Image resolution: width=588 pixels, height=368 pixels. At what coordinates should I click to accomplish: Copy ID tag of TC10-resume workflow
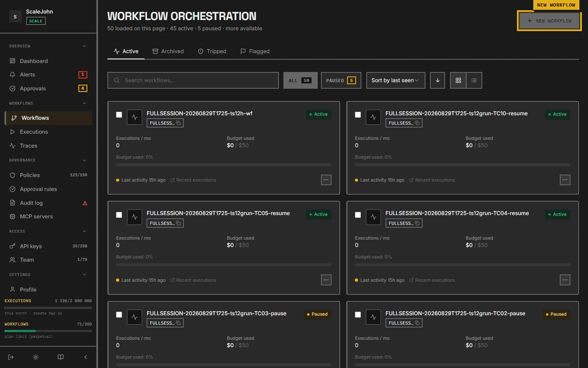404,123
